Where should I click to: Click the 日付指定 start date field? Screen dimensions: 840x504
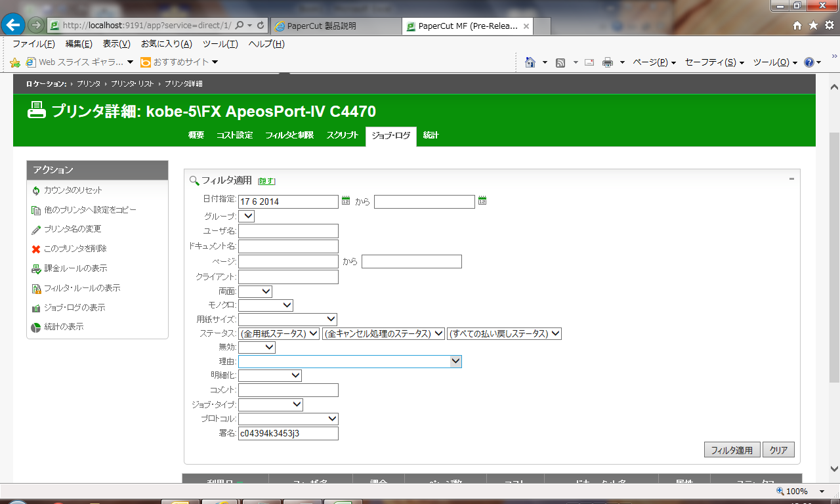point(288,201)
